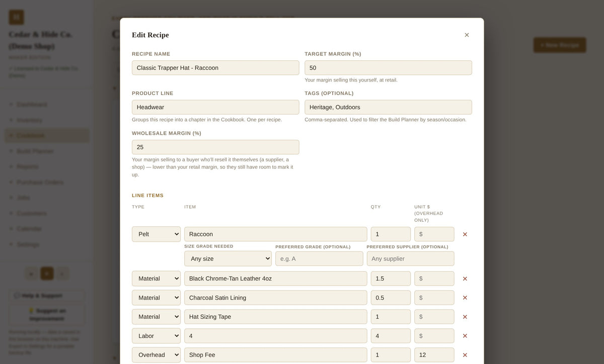Remove the Labor line item

click(x=465, y=336)
